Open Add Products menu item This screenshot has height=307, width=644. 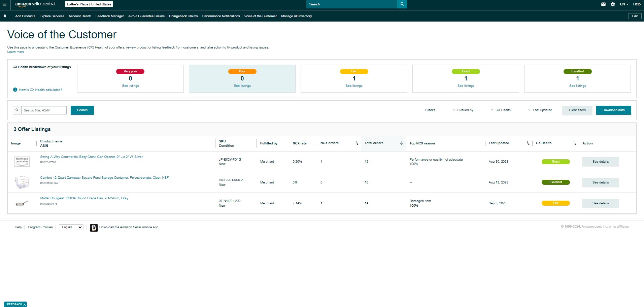pyautogui.click(x=25, y=16)
